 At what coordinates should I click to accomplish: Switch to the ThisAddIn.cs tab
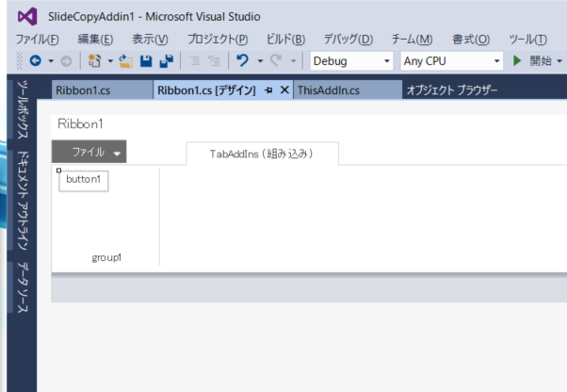348,90
